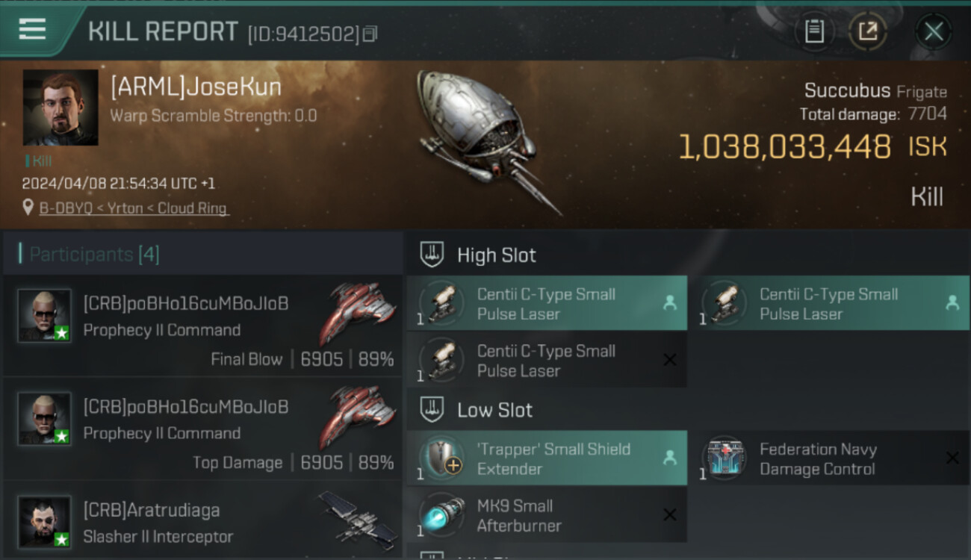Click the Federation Navy Damage Control icon

pos(724,458)
